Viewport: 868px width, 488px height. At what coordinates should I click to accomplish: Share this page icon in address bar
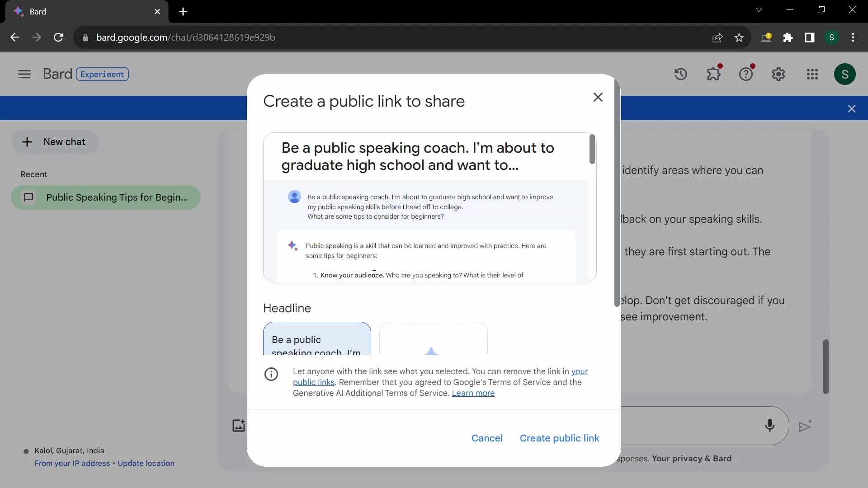click(717, 38)
